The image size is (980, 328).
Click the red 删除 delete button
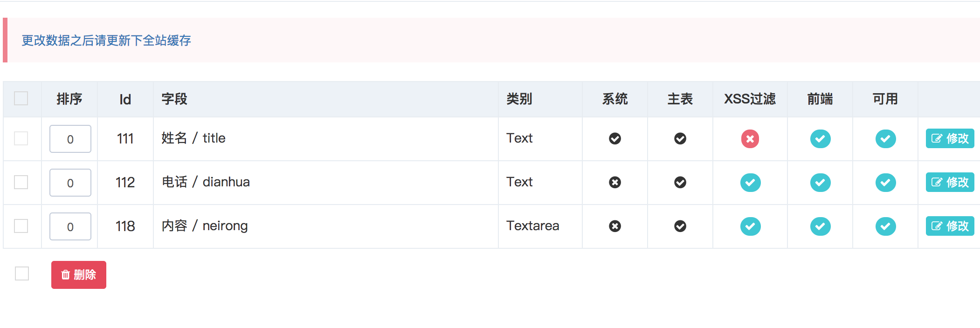[x=79, y=275]
